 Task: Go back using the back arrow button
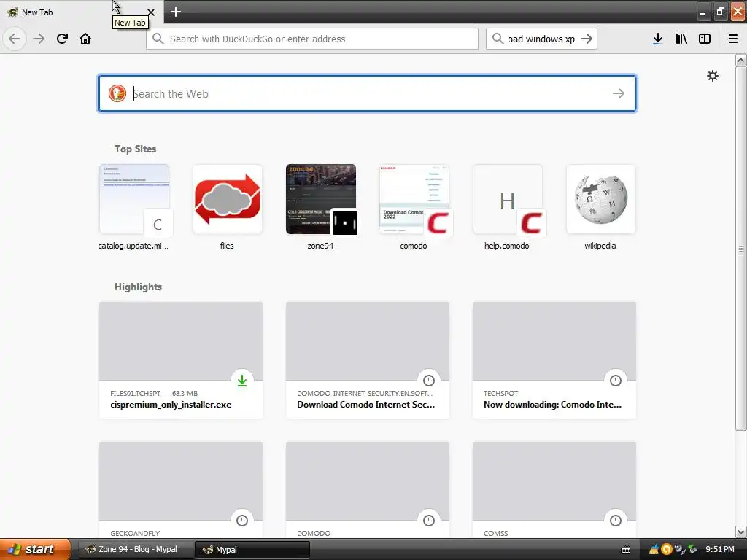pos(15,39)
